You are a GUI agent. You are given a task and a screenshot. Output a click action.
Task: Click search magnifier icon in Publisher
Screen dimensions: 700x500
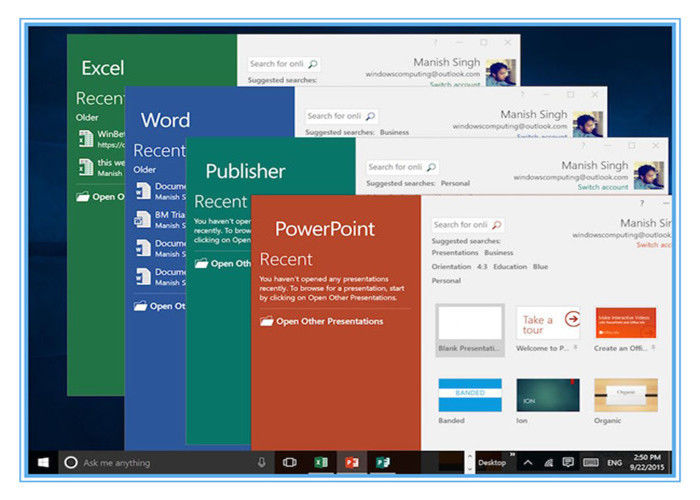tap(431, 167)
